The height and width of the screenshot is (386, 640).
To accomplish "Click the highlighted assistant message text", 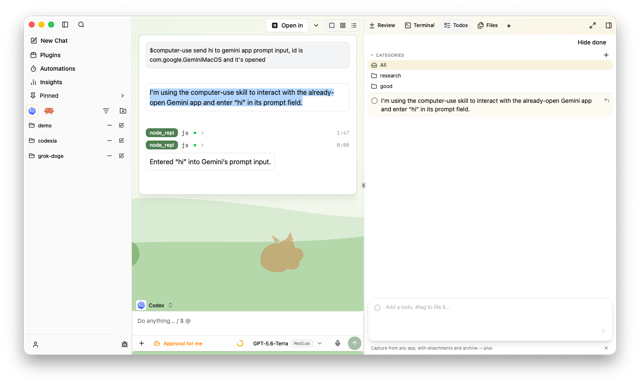I will (242, 98).
